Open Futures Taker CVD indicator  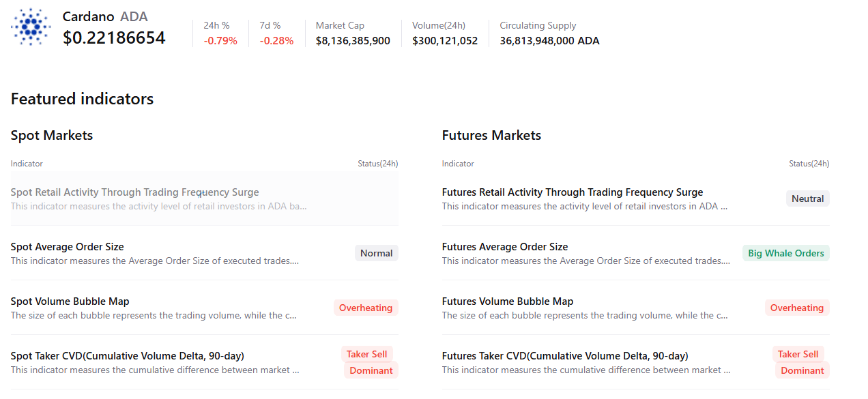coord(635,362)
